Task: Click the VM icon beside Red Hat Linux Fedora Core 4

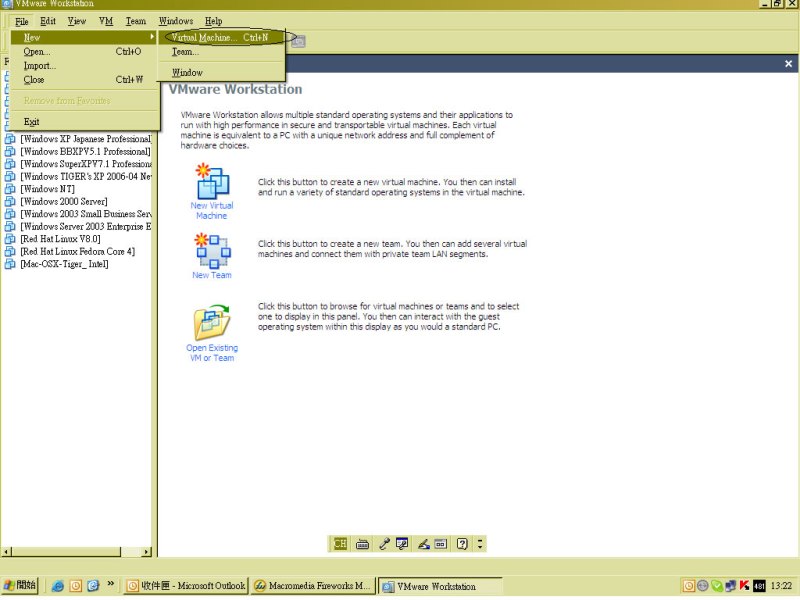Action: pyautogui.click(x=10, y=252)
